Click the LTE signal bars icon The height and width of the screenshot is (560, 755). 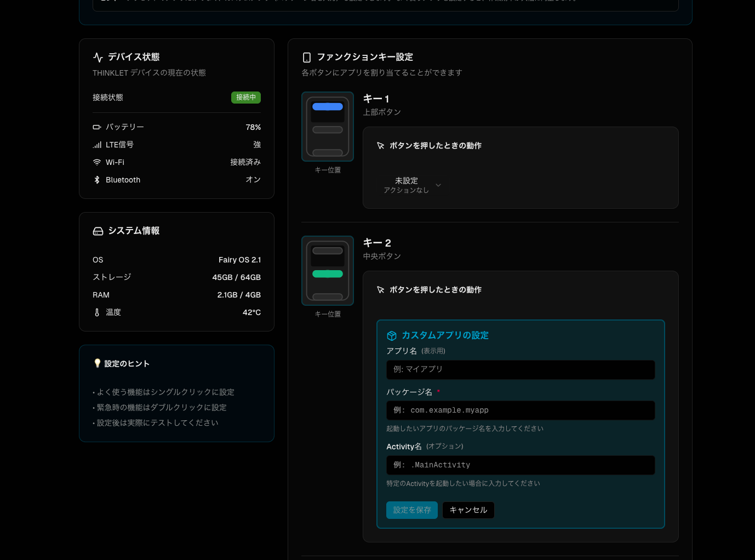click(x=97, y=145)
